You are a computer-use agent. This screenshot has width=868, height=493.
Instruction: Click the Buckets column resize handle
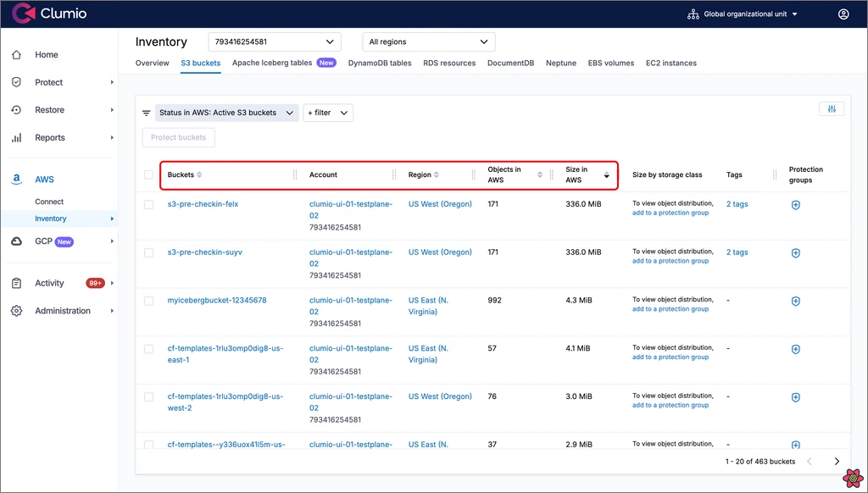pos(295,174)
